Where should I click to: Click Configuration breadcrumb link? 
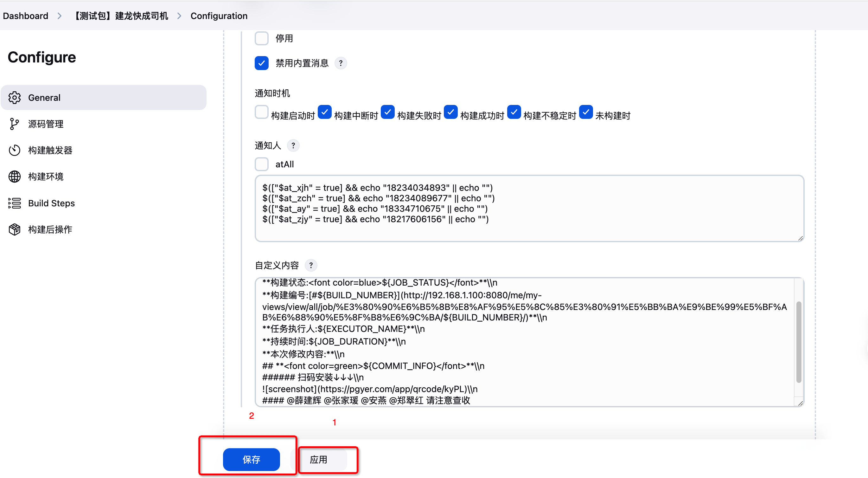click(x=219, y=16)
